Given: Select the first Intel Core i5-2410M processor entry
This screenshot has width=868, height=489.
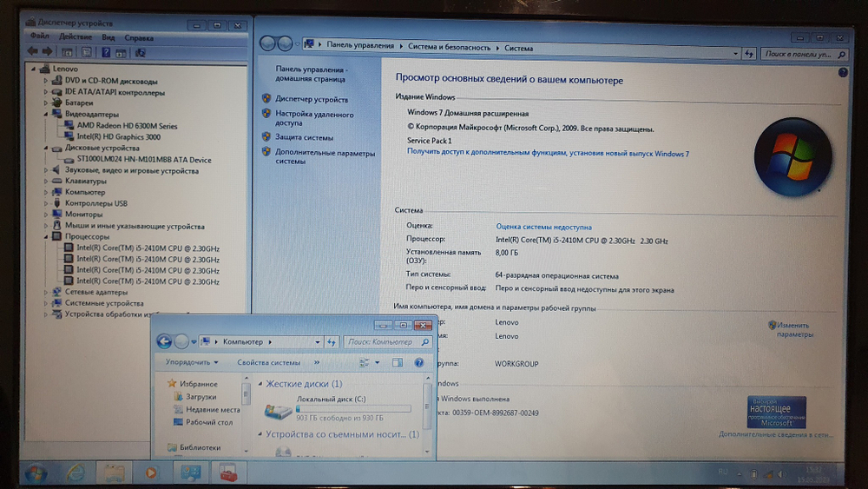Looking at the screenshot, I should click(x=148, y=248).
